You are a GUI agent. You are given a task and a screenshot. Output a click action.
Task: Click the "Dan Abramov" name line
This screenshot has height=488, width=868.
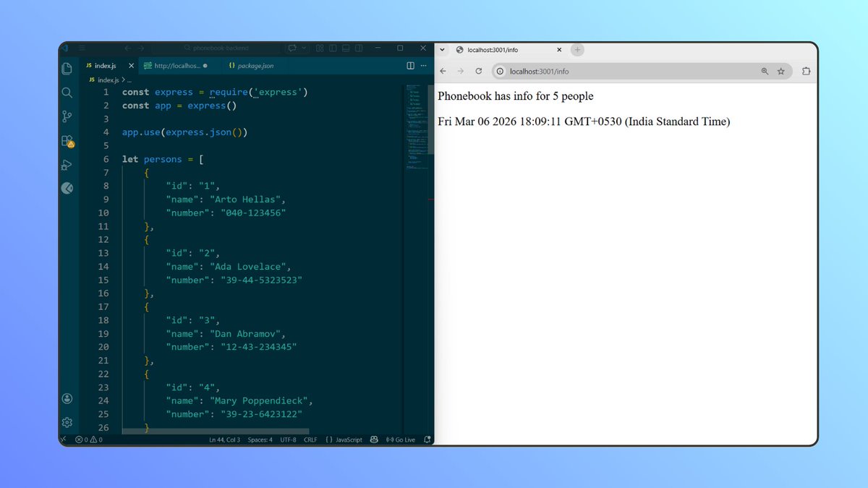(226, 333)
